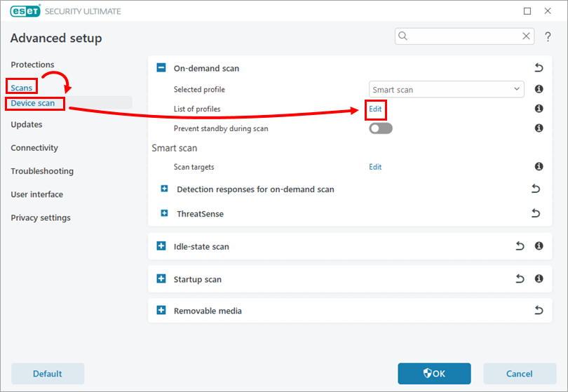Screen dimensions: 568x392
Task: Click the Default button
Action: (48, 374)
